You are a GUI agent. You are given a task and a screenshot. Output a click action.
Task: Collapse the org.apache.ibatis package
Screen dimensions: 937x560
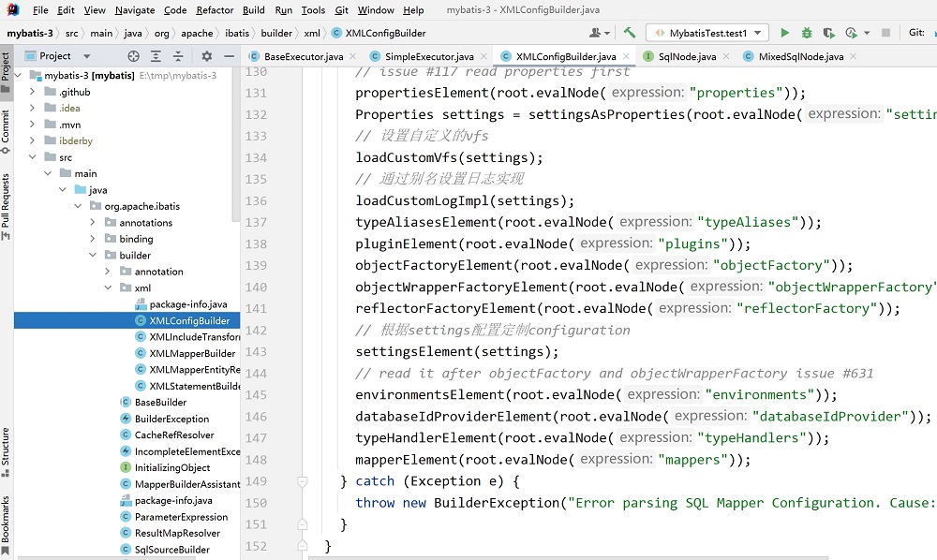(x=78, y=206)
